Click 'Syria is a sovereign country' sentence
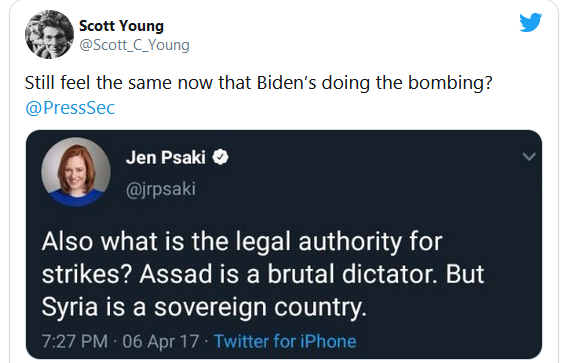The width and height of the screenshot is (583, 363). tap(204, 308)
